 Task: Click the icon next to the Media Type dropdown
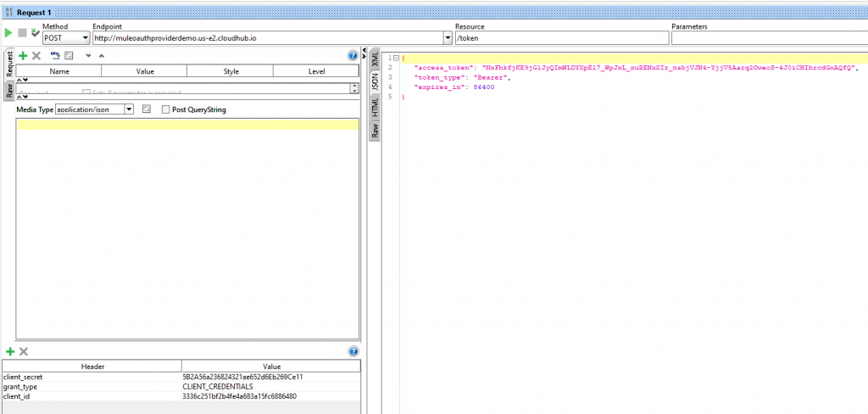(x=147, y=109)
